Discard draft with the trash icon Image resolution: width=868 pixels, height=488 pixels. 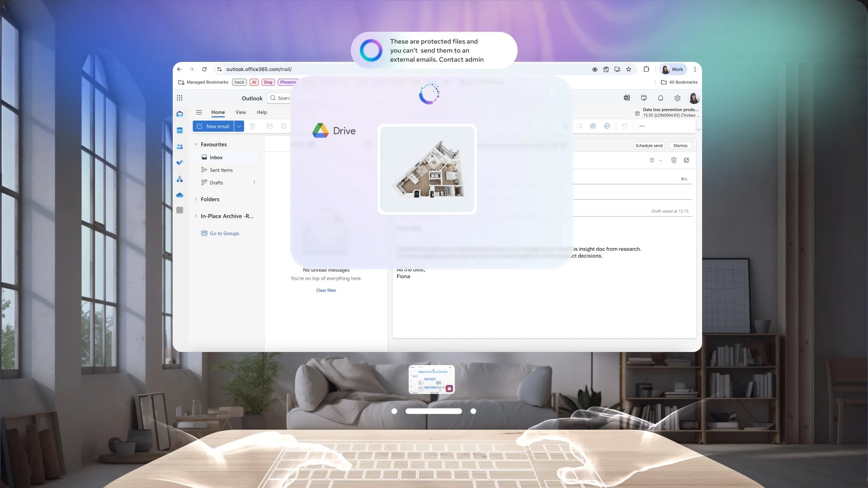coord(674,160)
